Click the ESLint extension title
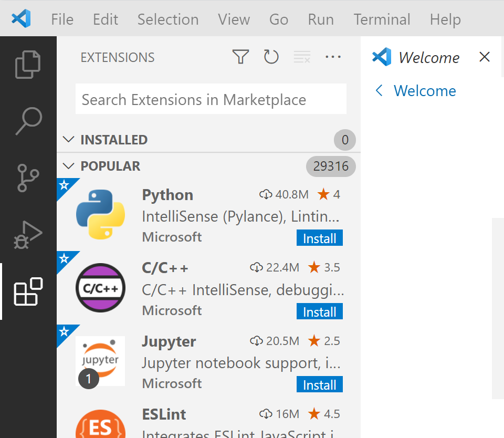 pos(164,414)
